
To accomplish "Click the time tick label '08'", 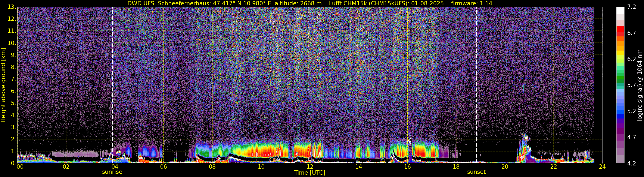I will tap(212, 167).
